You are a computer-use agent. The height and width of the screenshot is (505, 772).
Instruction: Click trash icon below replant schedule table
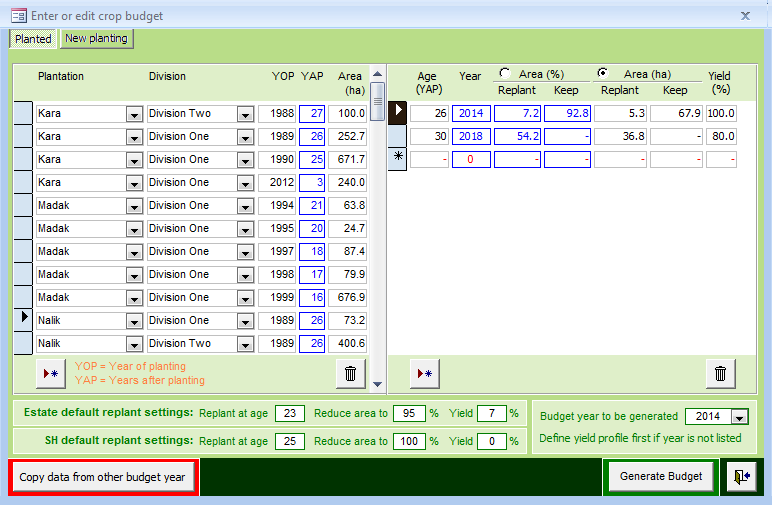point(720,374)
